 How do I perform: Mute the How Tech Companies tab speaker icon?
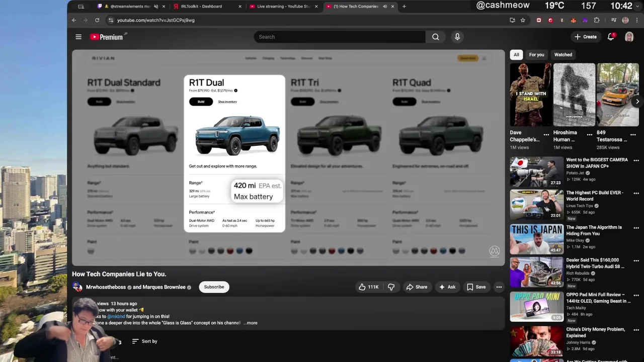tap(384, 7)
